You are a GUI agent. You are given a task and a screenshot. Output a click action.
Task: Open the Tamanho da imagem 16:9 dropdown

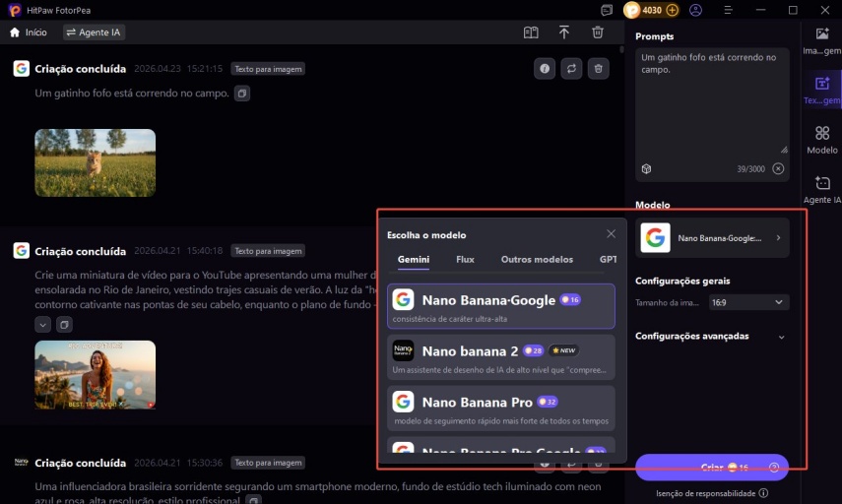point(748,302)
